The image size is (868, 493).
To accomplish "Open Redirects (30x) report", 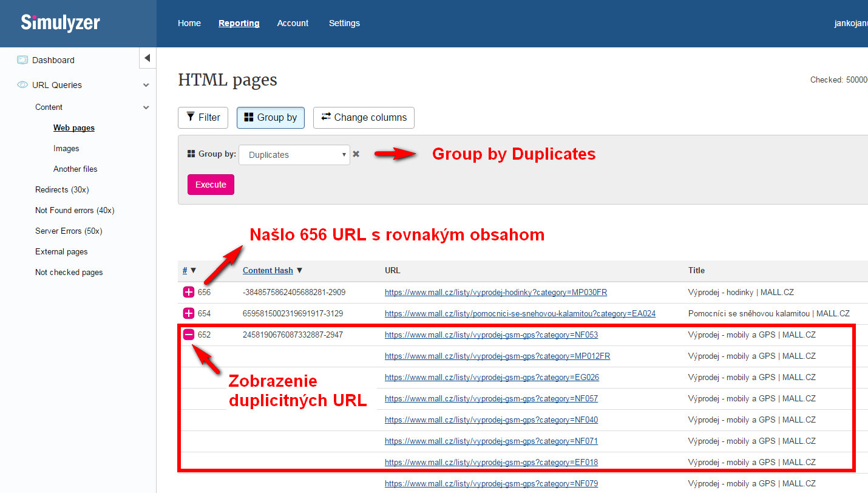I will click(62, 189).
